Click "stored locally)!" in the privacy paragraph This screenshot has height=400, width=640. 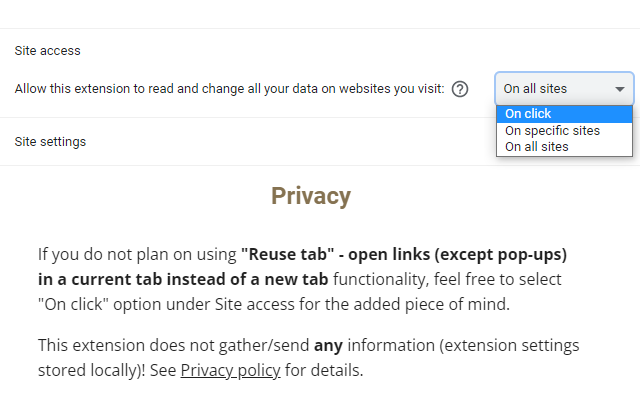pos(98,371)
